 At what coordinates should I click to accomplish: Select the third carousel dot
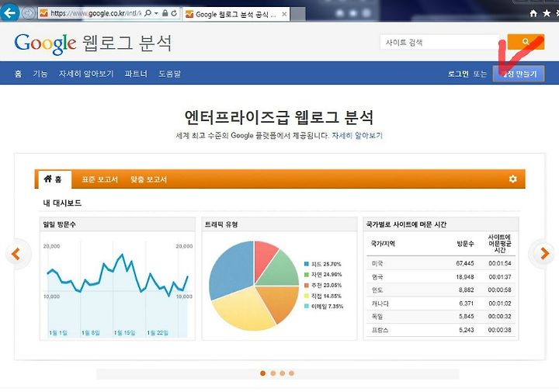tap(282, 373)
